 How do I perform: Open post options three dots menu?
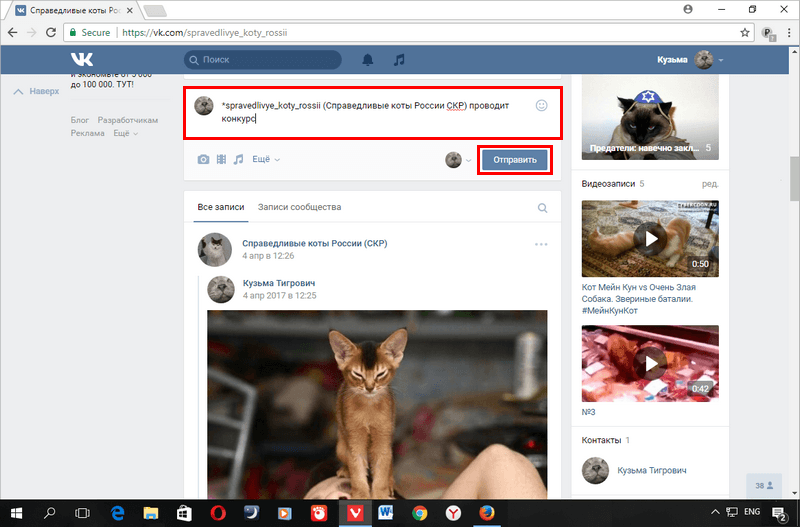point(541,244)
